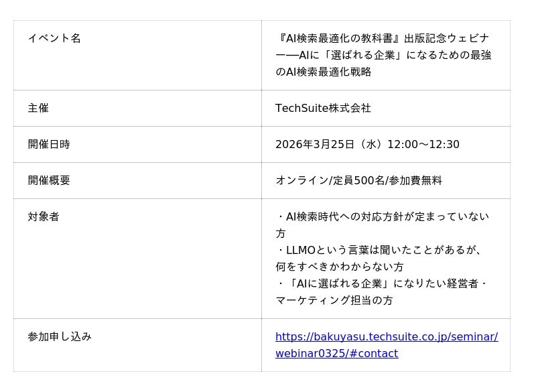Click the "対象者" row label
Image resolution: width=536 pixels, height=392 pixels.
tap(44, 216)
